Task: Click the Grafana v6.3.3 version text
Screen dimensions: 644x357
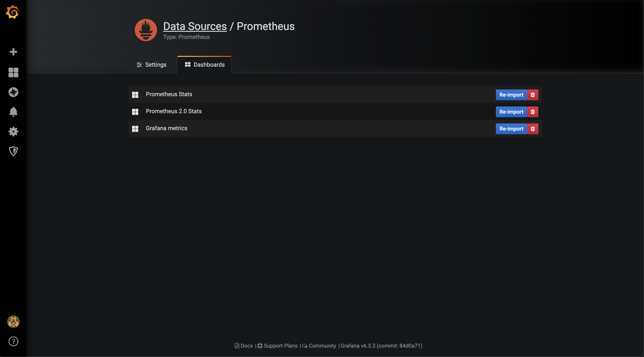Action: (382, 346)
